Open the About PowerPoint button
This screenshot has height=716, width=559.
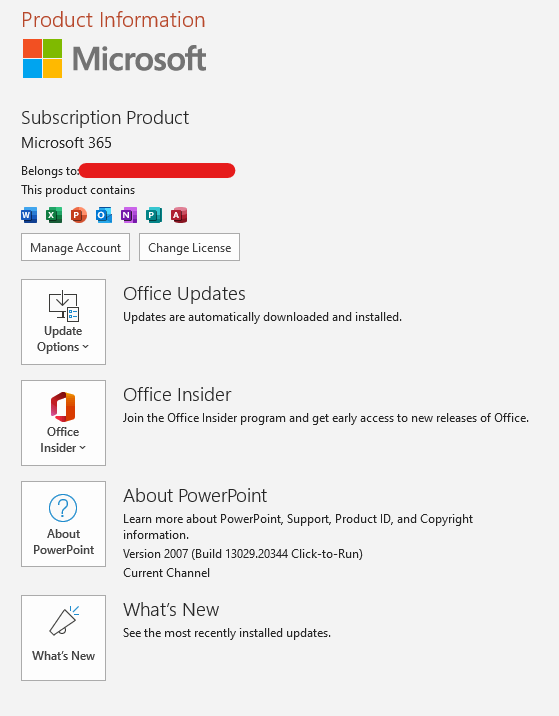pos(63,524)
